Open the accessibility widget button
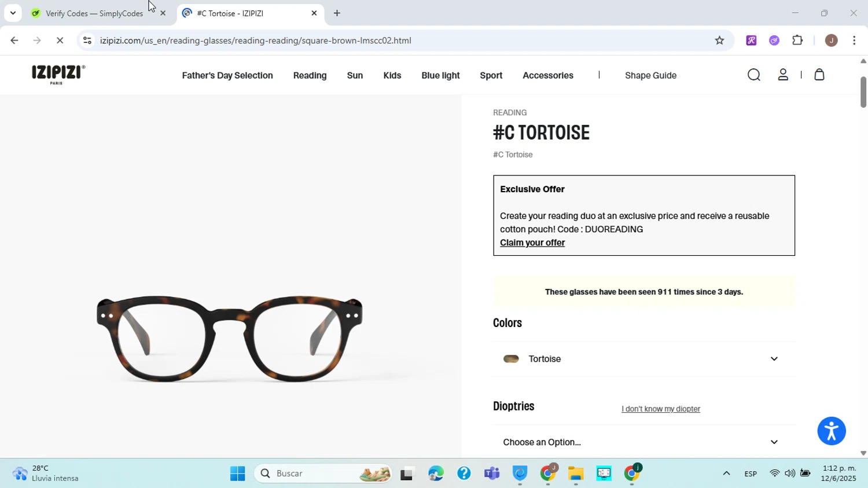This screenshot has height=488, width=868. [832, 431]
